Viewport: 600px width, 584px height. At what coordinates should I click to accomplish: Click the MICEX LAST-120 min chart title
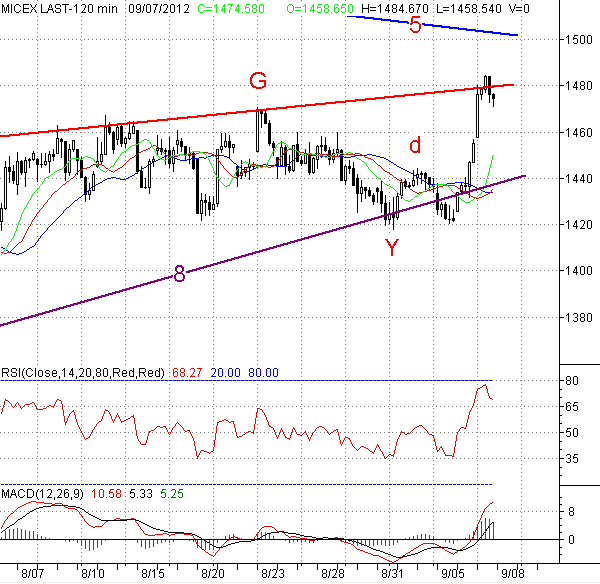[x=60, y=8]
